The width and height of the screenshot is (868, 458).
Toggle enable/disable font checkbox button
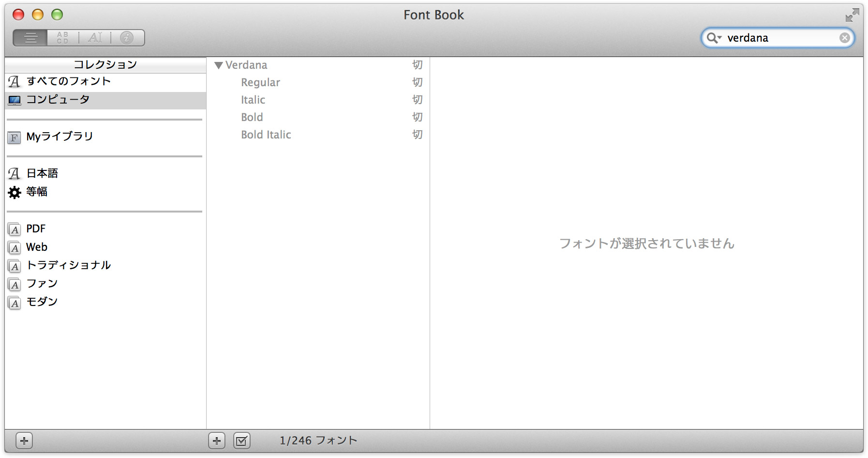tap(242, 441)
